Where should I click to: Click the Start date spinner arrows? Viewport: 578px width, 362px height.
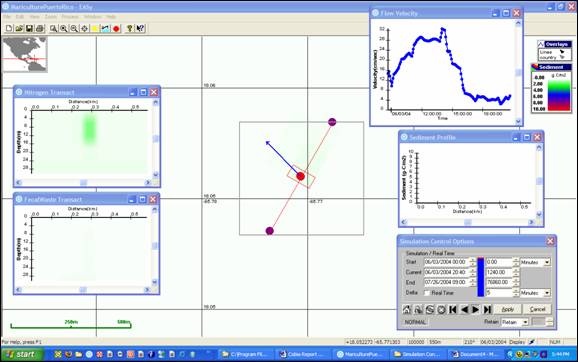[473, 262]
